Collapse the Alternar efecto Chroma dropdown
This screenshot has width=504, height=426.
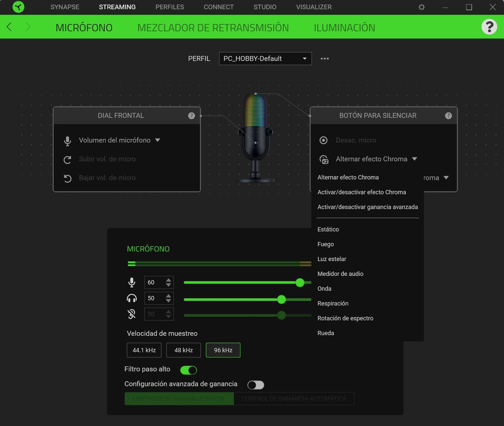click(x=415, y=159)
